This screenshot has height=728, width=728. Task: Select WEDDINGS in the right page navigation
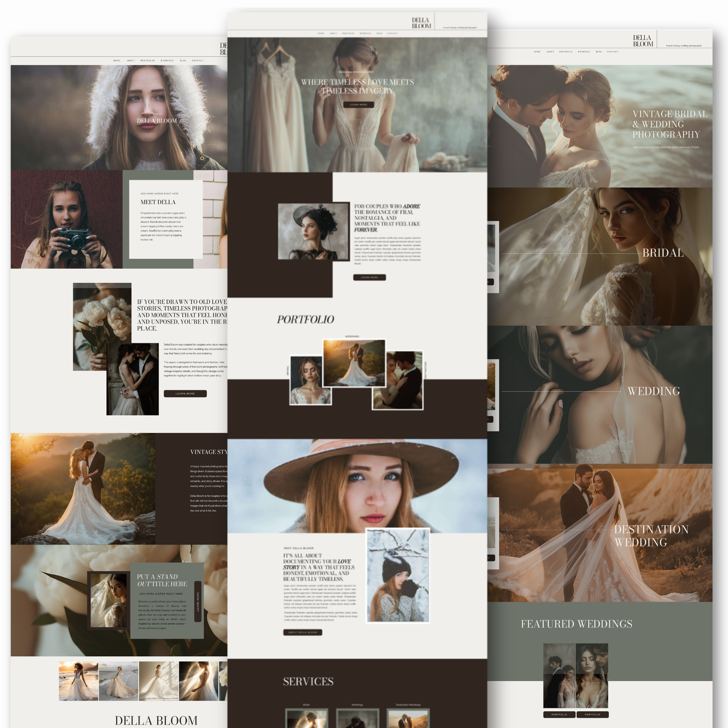[x=584, y=51]
